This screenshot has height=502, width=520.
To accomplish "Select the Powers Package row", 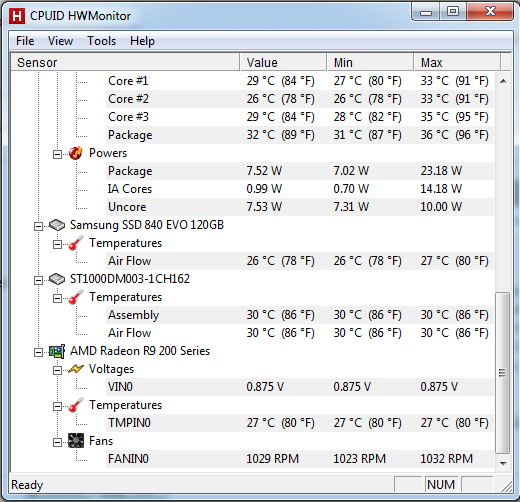I will coord(300,171).
